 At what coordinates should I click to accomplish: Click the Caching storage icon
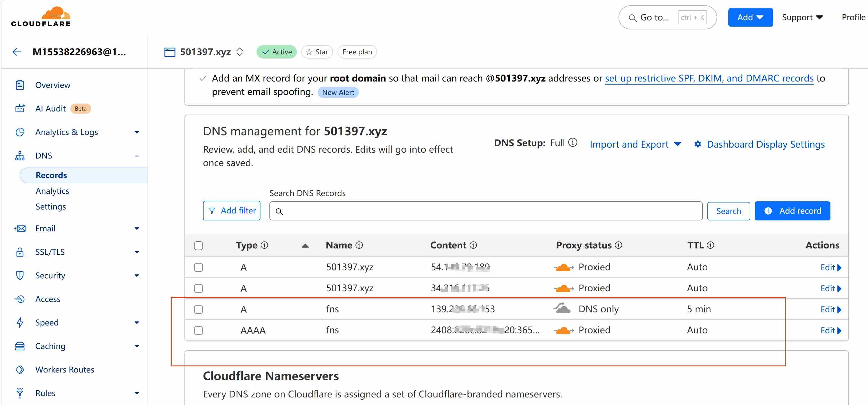[20, 346]
